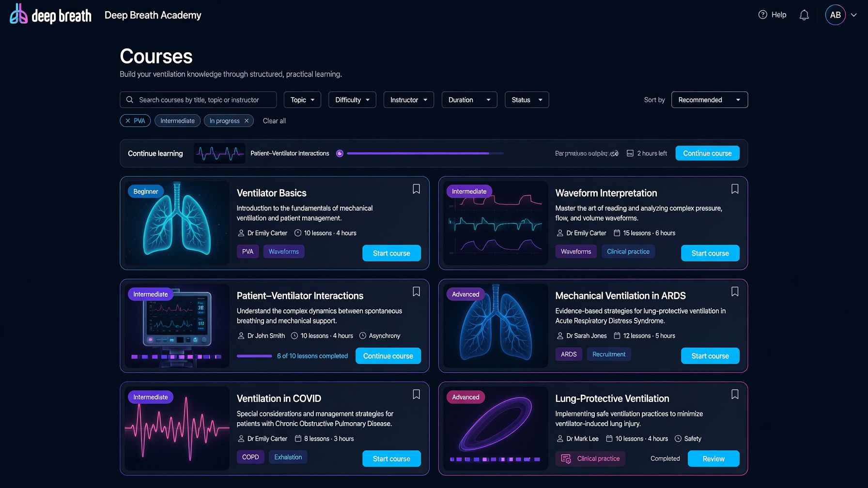Click the clock icon beside Asynchrony
The image size is (868, 488).
tap(363, 336)
